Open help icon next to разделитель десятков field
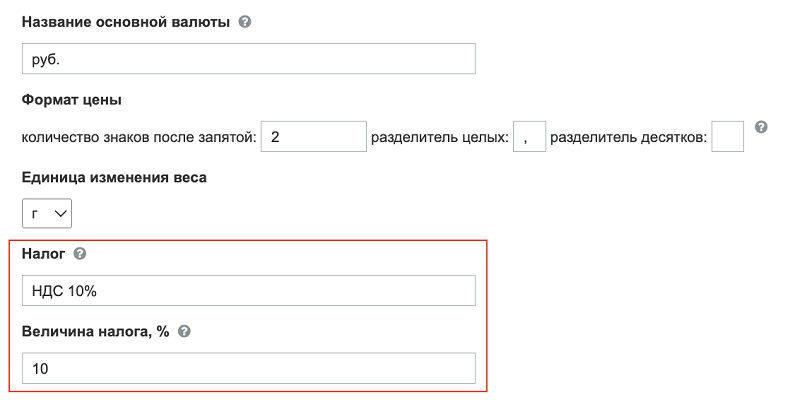Screen dimensions: 807x400 tap(761, 127)
